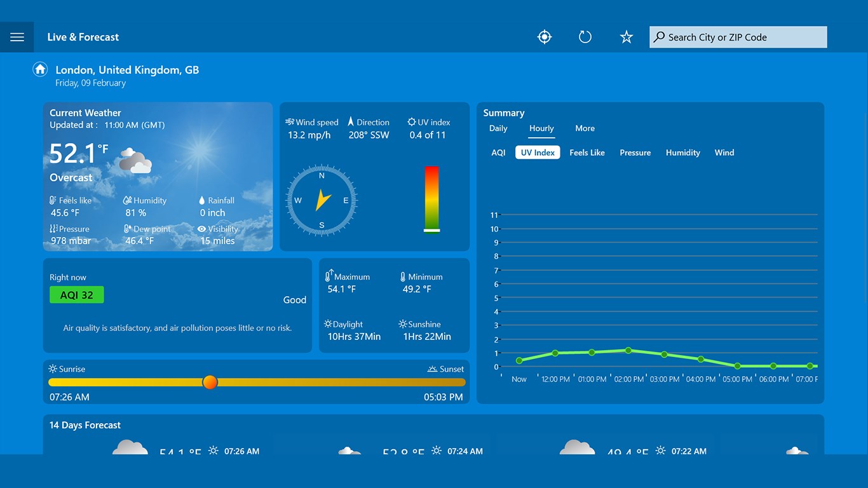This screenshot has width=868, height=488.
Task: Refresh the weather data
Action: tap(585, 36)
